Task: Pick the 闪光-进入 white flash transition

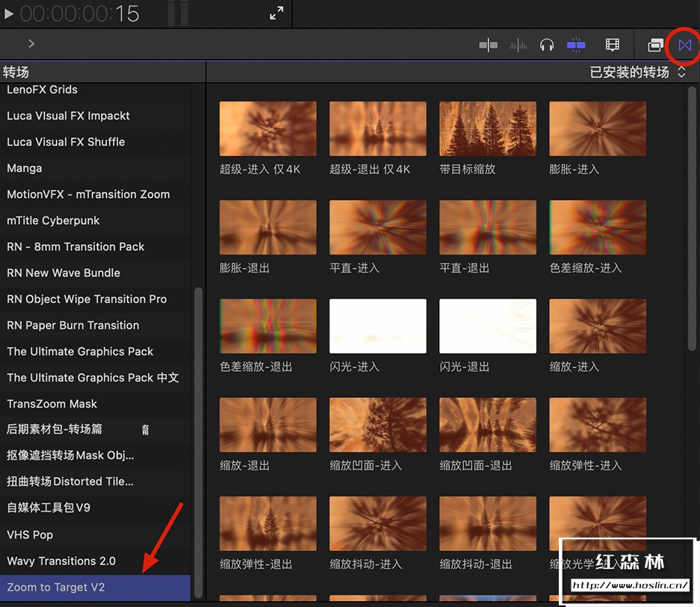Action: point(377,326)
